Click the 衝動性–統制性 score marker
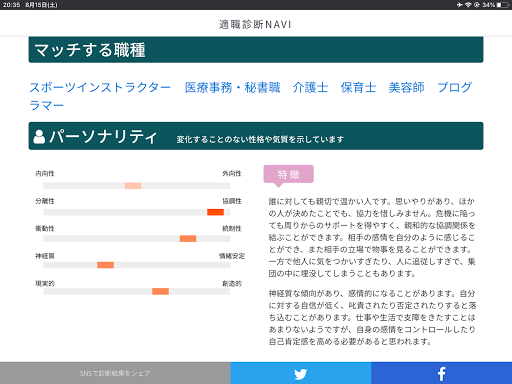 tap(188, 239)
